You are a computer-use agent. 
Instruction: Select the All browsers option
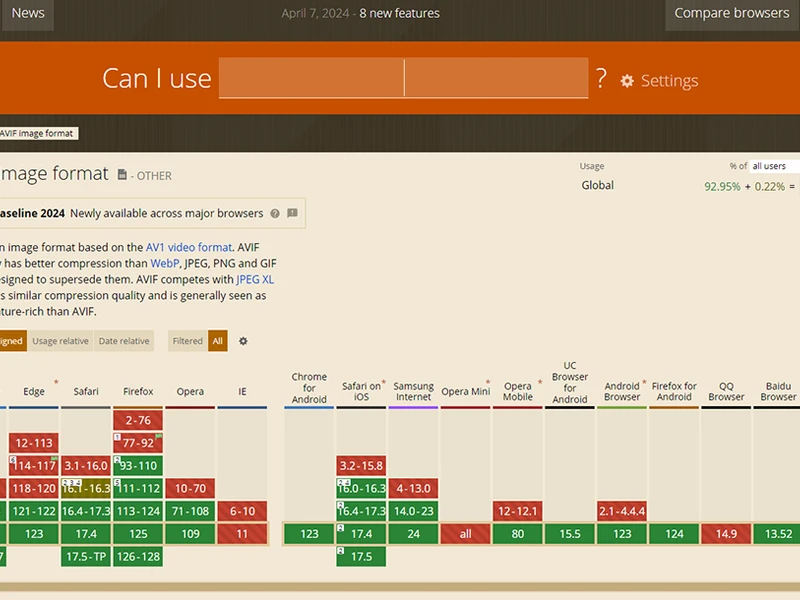pyautogui.click(x=217, y=341)
